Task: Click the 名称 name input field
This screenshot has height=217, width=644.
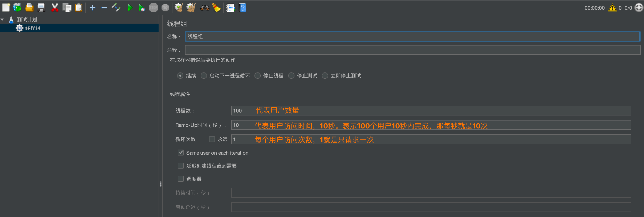Action: 412,36
